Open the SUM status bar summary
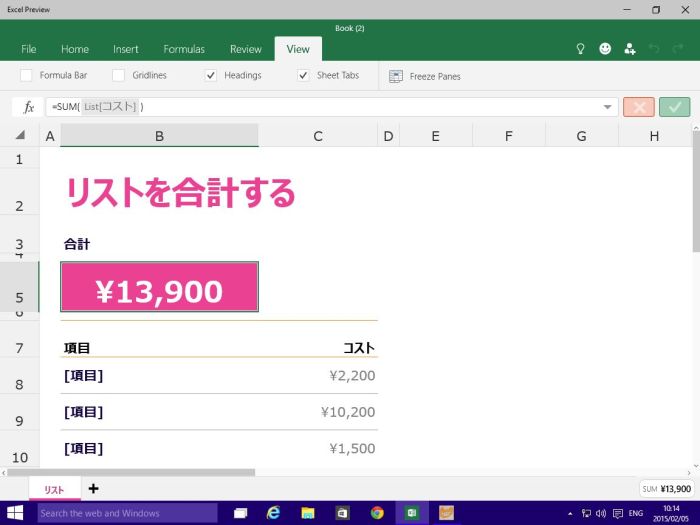The height and width of the screenshot is (525, 700). [x=666, y=489]
